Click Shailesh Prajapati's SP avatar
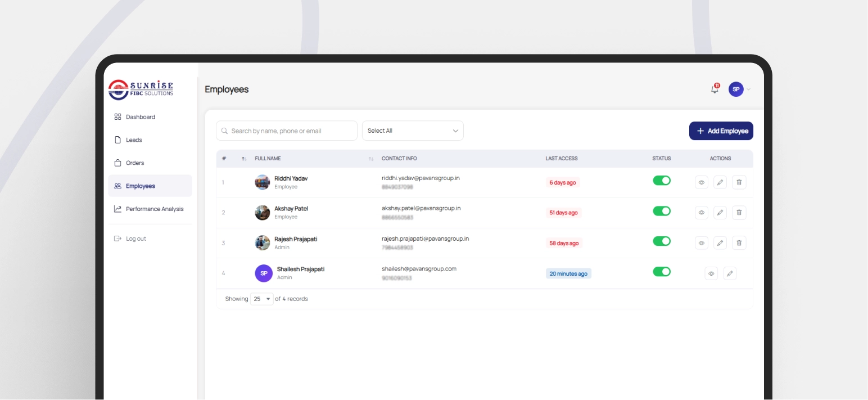868x400 pixels. pyautogui.click(x=264, y=273)
